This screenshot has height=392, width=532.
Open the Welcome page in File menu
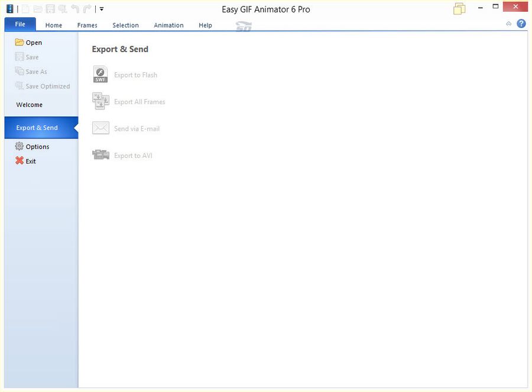pos(29,105)
